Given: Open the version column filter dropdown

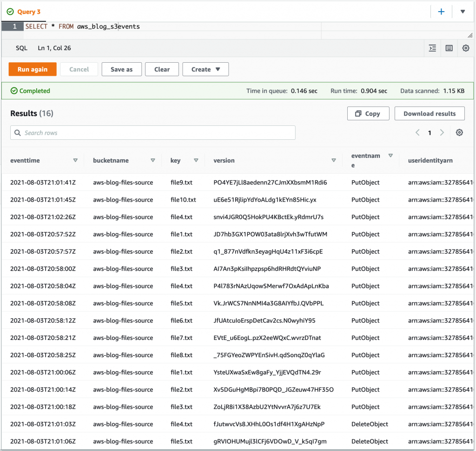Looking at the screenshot, I should 334,160.
